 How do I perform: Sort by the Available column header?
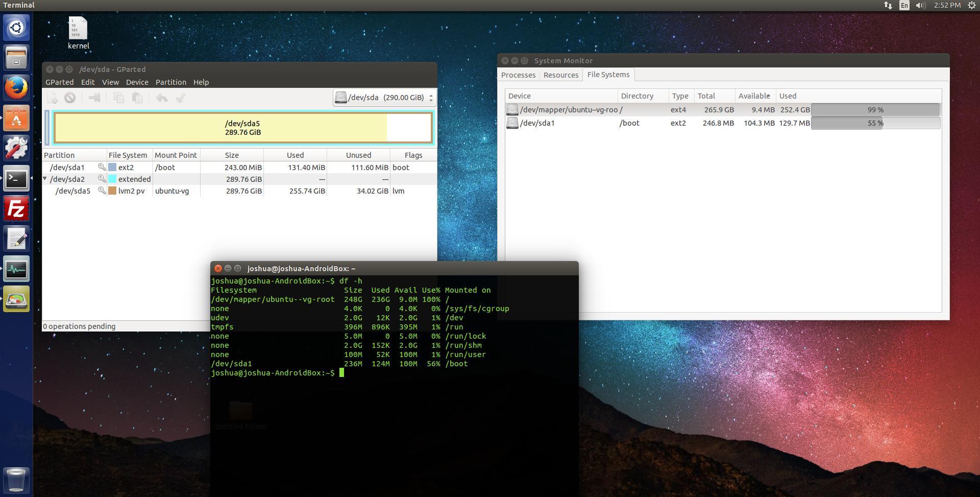755,96
